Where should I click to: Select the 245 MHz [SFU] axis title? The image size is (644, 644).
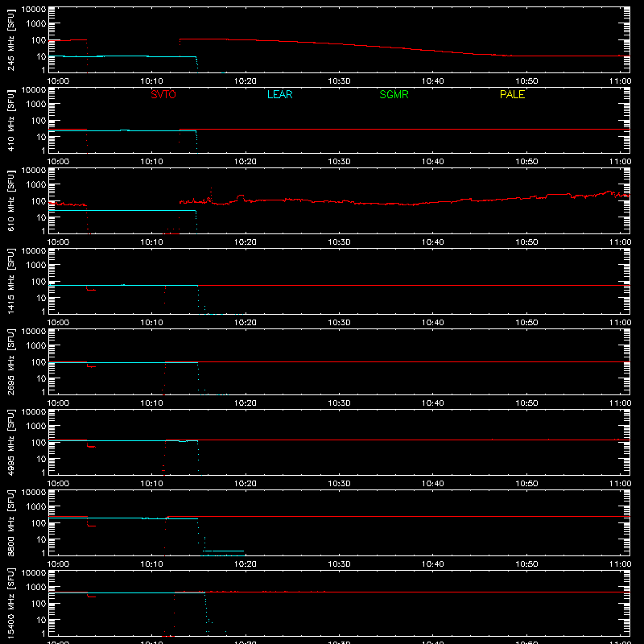click(10, 39)
